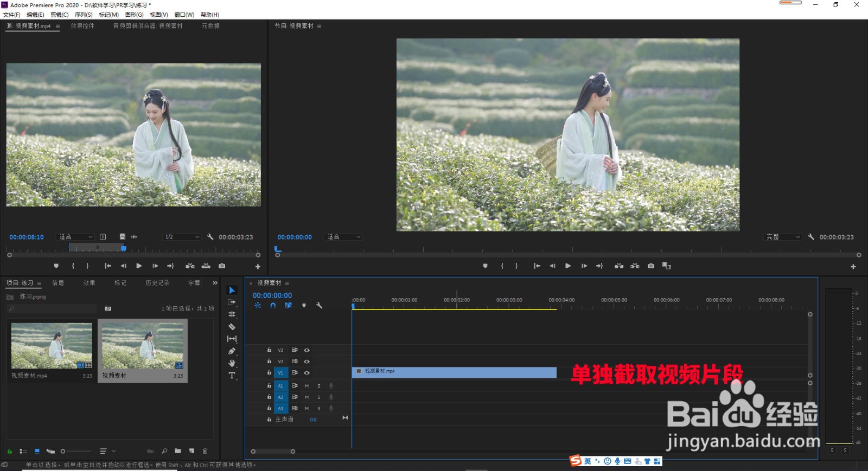
Task: Open source playback resolution 1/2 dropdown
Action: click(x=182, y=237)
